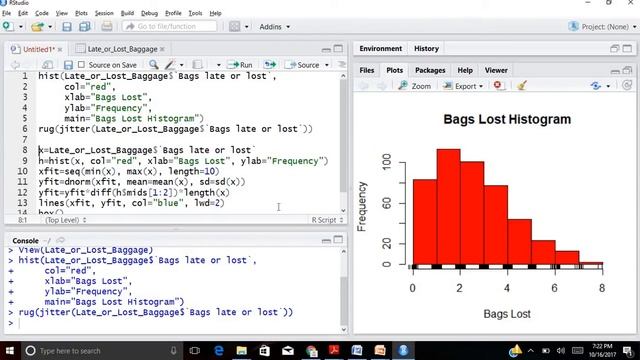
Task: Open the Tools menu
Action: (x=195, y=13)
